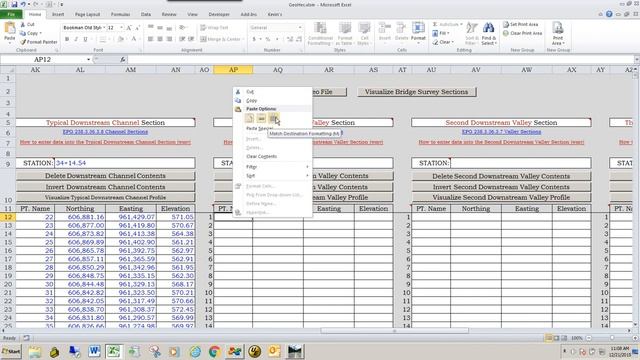Open link about entering Second Downstream Valley data
The width and height of the screenshot is (640, 360).
click(x=501, y=142)
